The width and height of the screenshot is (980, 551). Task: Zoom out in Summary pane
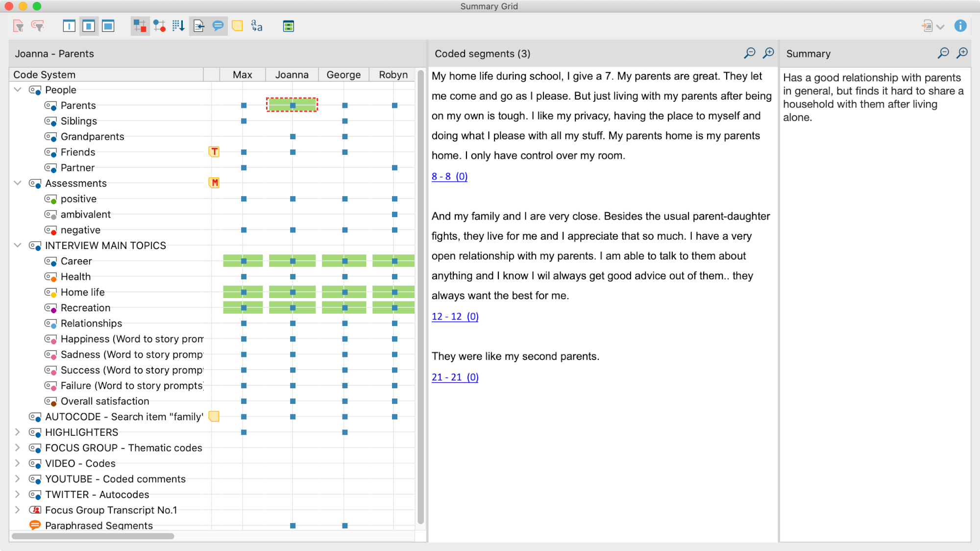[943, 53]
